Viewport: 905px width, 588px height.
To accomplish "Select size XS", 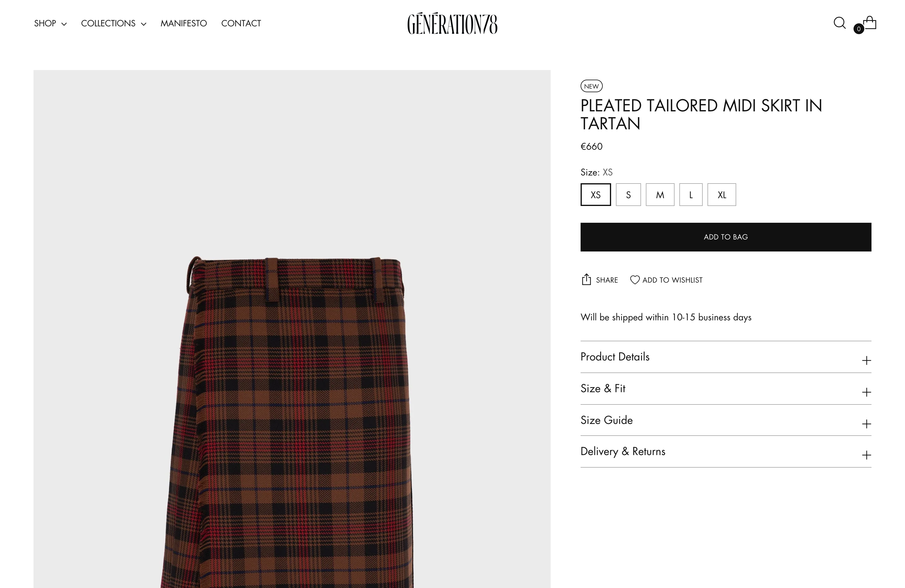I will (596, 195).
